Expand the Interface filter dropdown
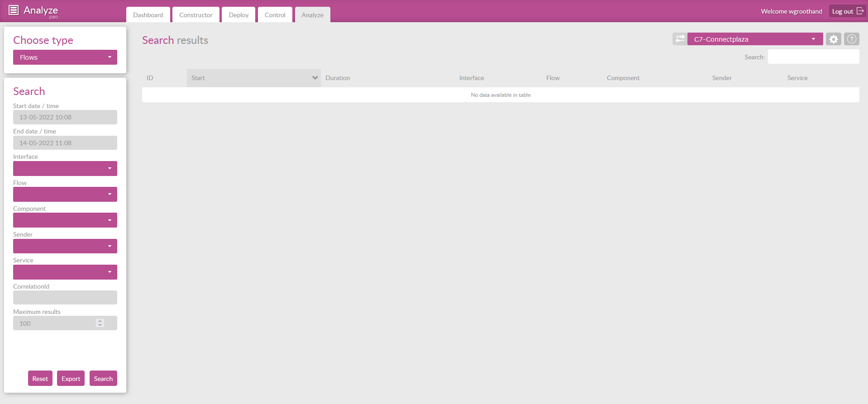 click(x=65, y=169)
